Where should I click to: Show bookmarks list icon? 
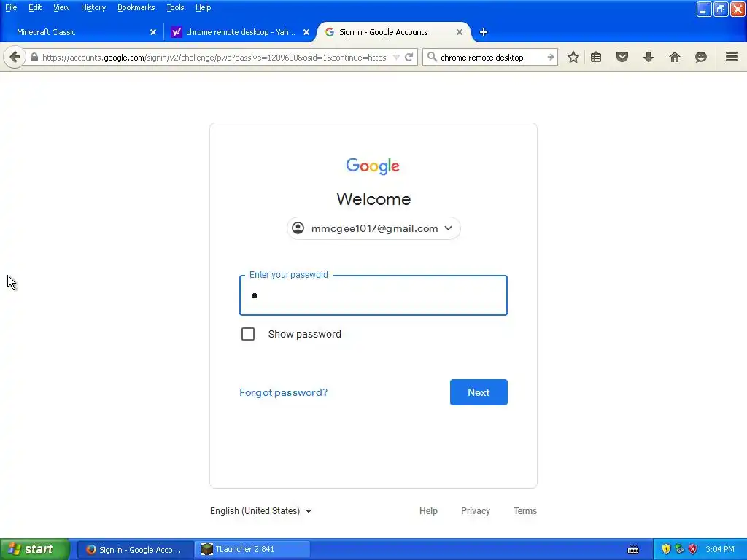click(x=596, y=57)
